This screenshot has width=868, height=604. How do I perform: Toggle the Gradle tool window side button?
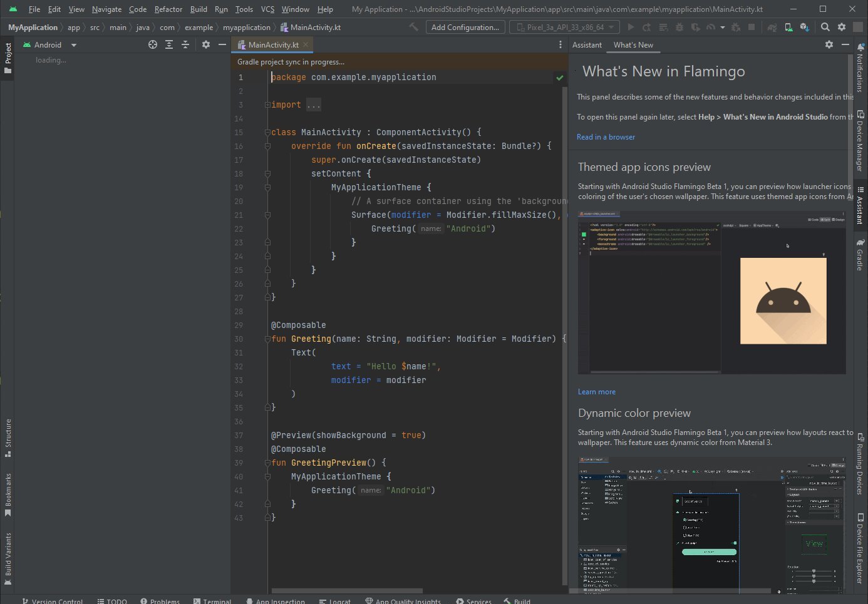pos(860,255)
